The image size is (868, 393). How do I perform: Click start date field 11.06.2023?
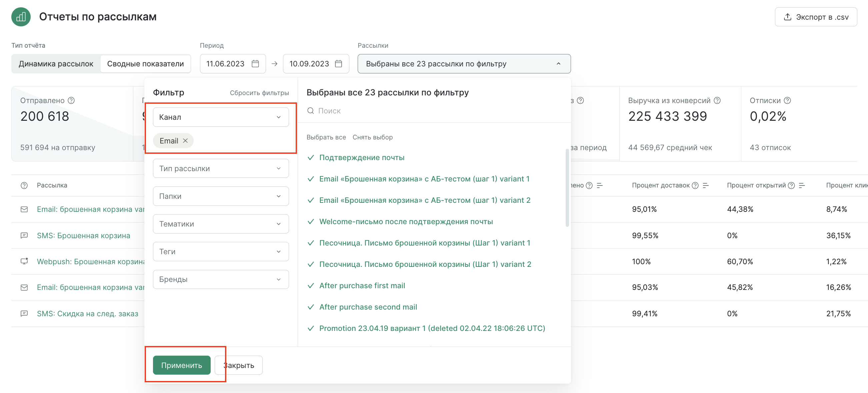pyautogui.click(x=233, y=64)
